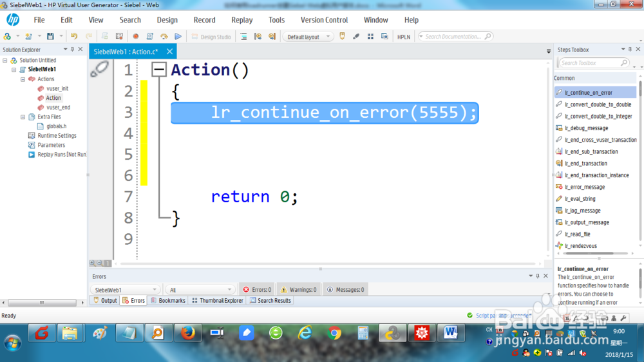Click the four-squares grid toolbar icon
644x362 pixels.
click(370, 37)
